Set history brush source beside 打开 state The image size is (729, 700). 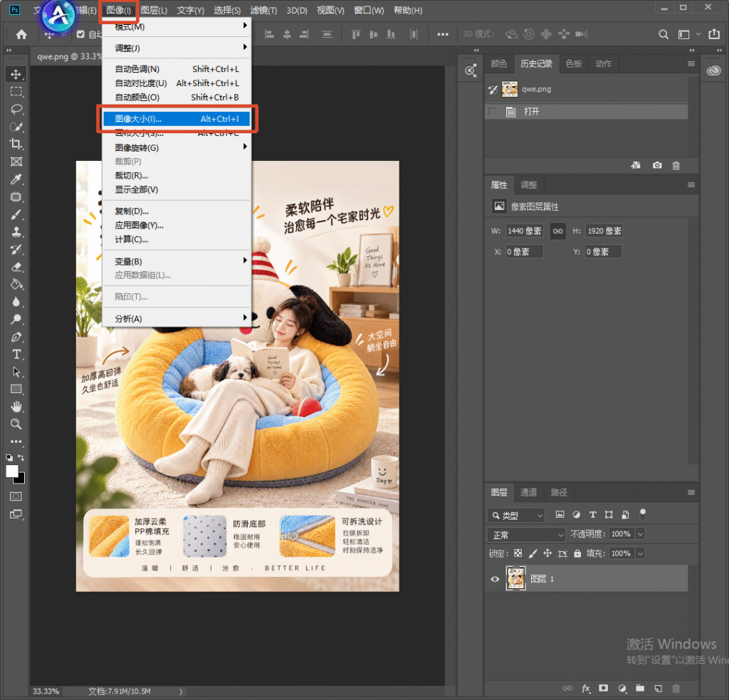493,112
